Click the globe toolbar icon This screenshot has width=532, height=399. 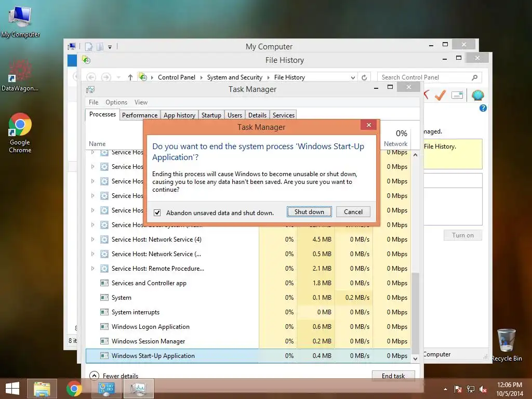point(478,96)
